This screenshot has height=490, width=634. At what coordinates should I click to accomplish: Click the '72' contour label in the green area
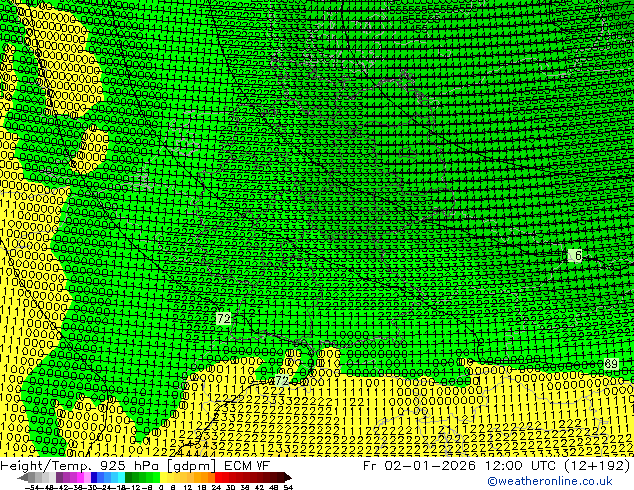[x=224, y=319]
